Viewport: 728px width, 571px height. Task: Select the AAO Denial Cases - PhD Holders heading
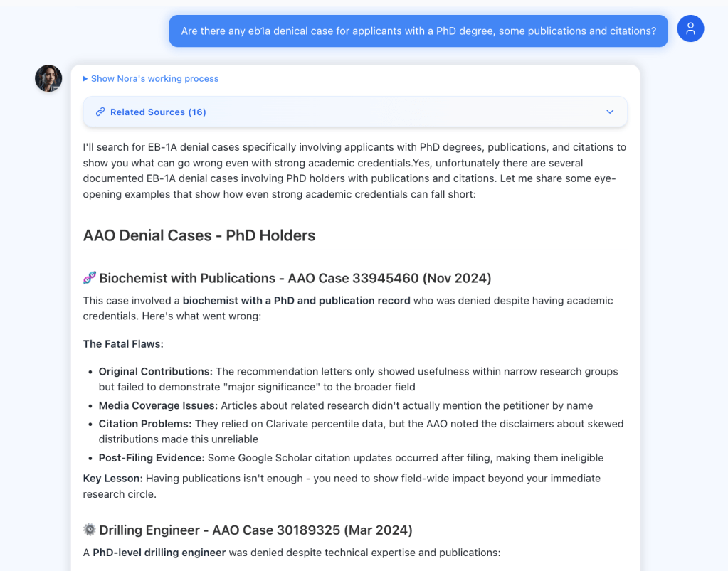(199, 235)
